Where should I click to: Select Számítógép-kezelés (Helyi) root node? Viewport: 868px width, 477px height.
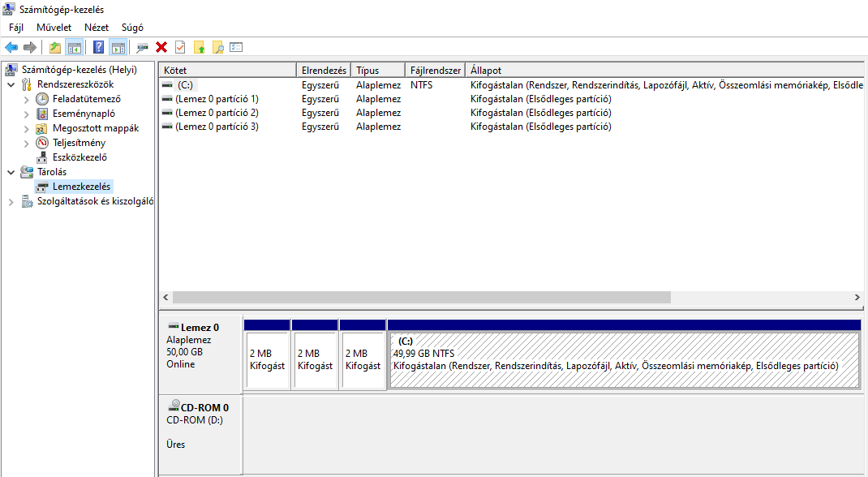[x=79, y=70]
